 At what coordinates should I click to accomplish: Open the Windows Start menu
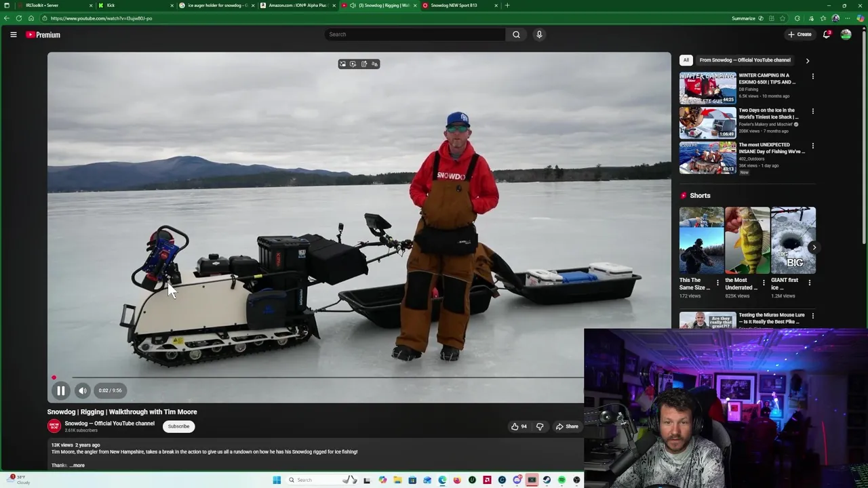(x=277, y=480)
